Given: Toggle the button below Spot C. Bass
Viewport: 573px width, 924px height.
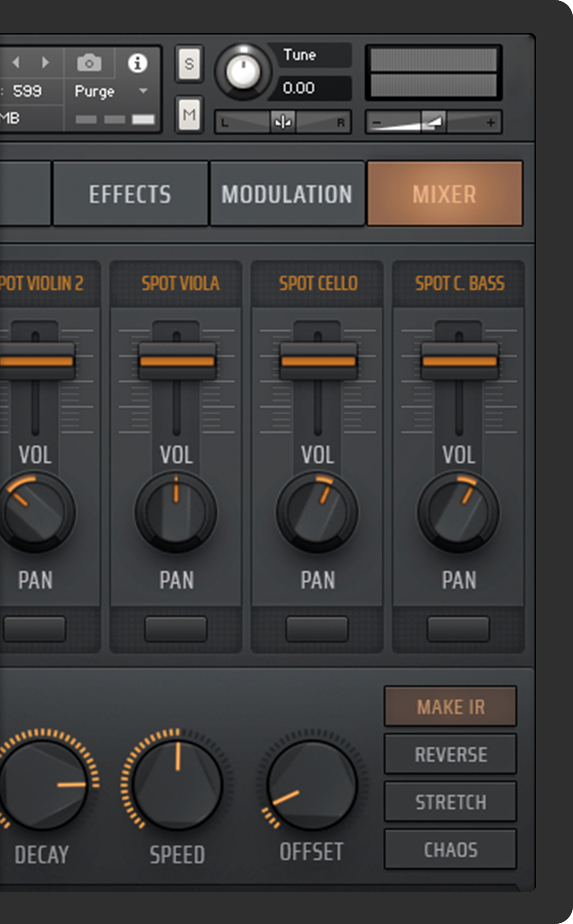Looking at the screenshot, I should coord(458,629).
